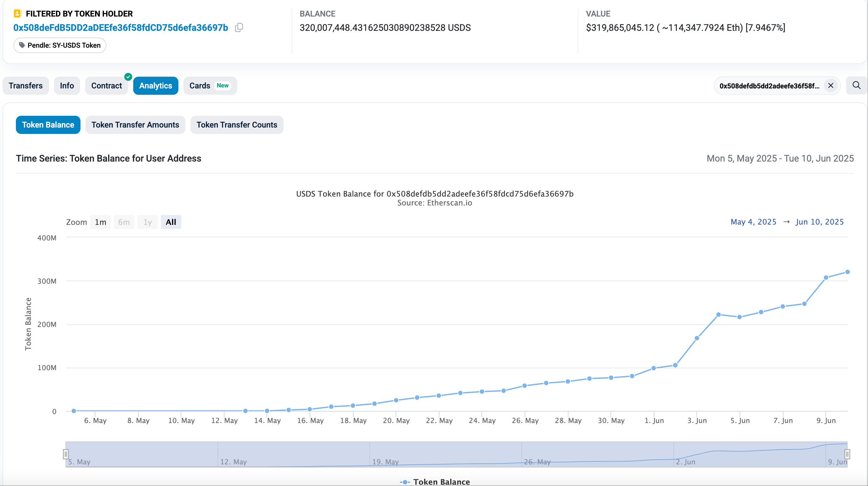Switch to the Contract tab
868x486 pixels.
point(107,86)
